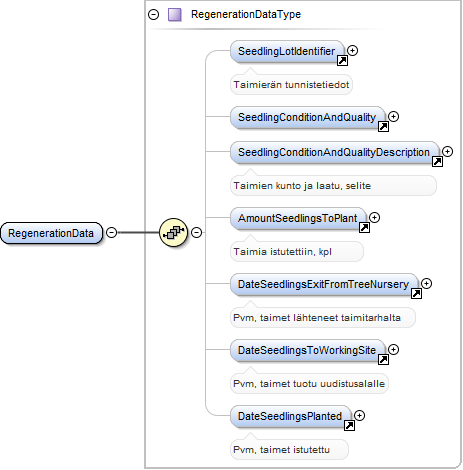Follow reference arrow on SeedlingLotIdentifier
463x470 pixels.
pos(342,60)
